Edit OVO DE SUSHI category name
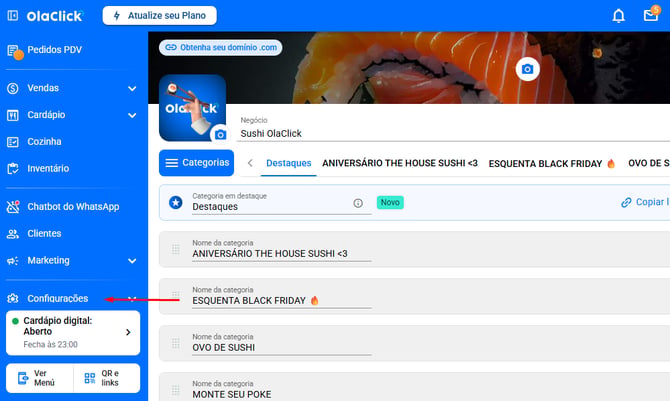Image resolution: width=670 pixels, height=401 pixels. point(282,348)
